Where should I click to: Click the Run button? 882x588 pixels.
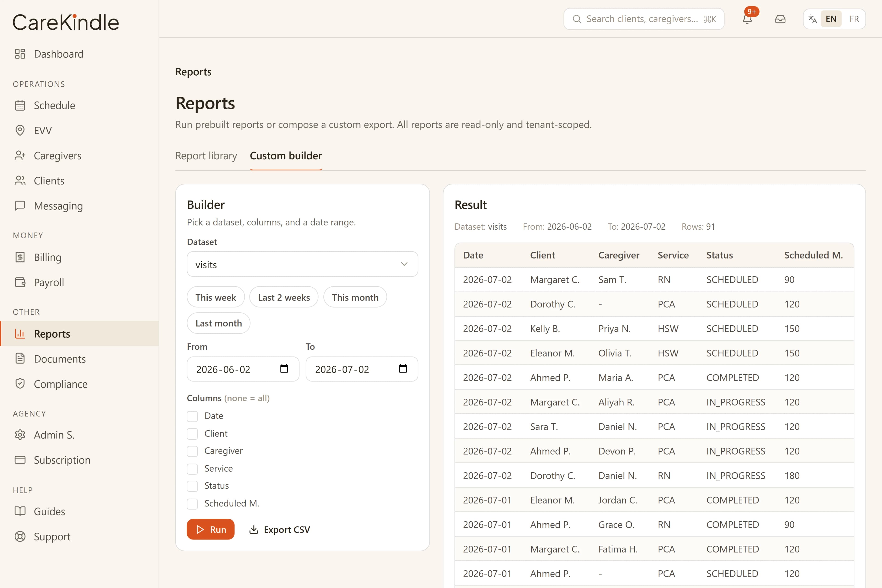pyautogui.click(x=210, y=529)
